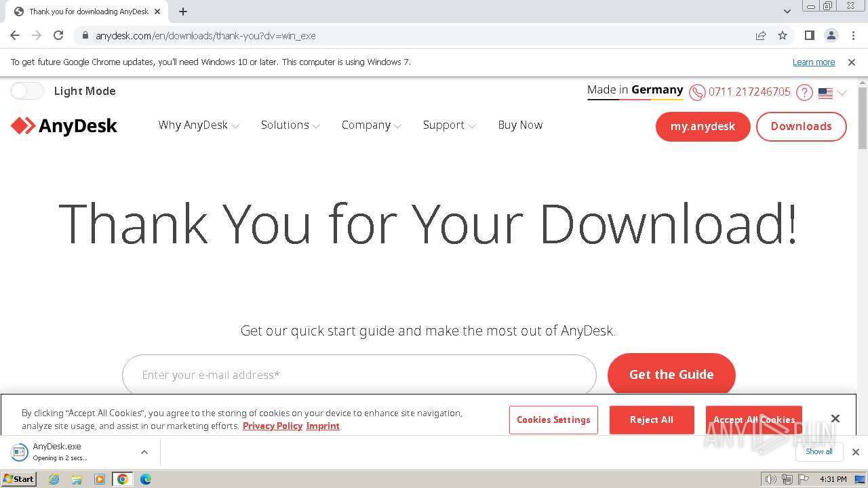Click the Get the Guide button

671,375
